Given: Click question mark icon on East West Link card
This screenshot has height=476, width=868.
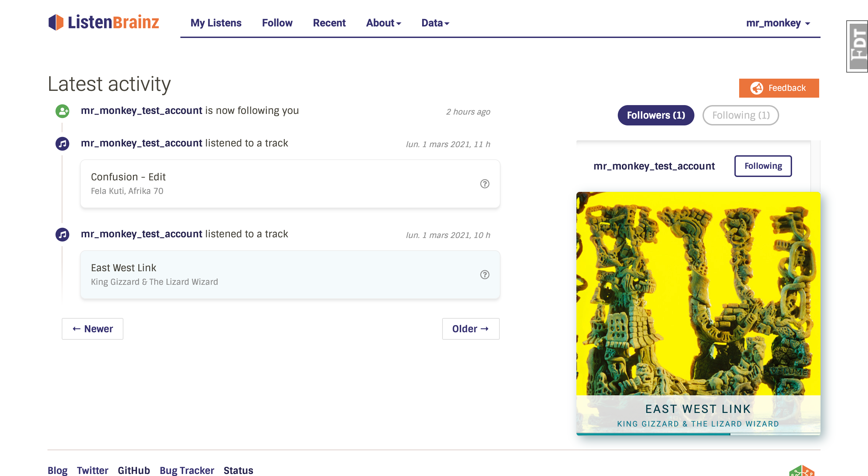Looking at the screenshot, I should point(485,275).
